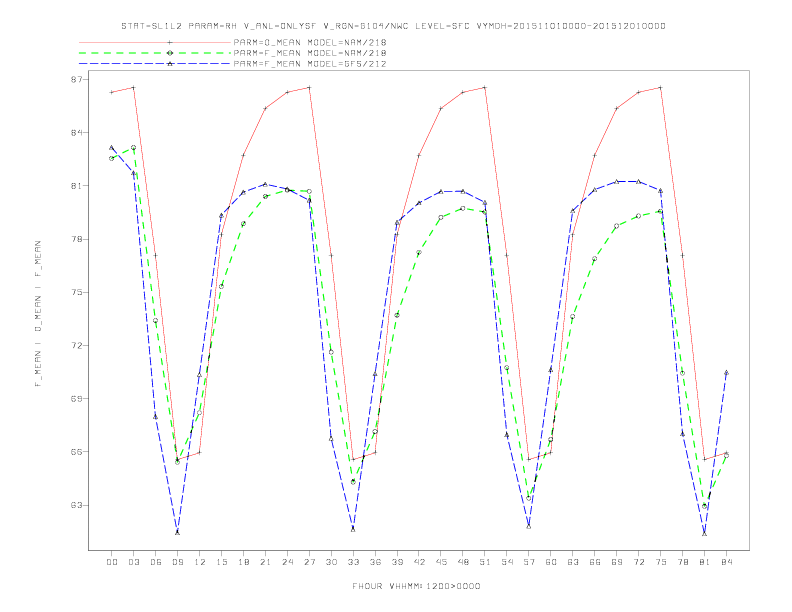Click x-axis forecast hour label 21

[265, 562]
